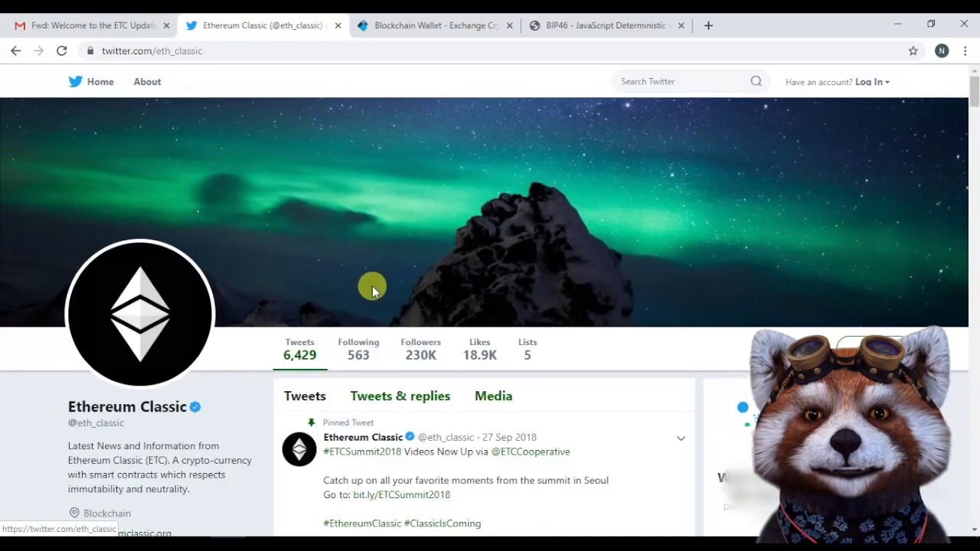Close the Gmail ETC Update tab
The width and height of the screenshot is (980, 551).
tap(166, 25)
